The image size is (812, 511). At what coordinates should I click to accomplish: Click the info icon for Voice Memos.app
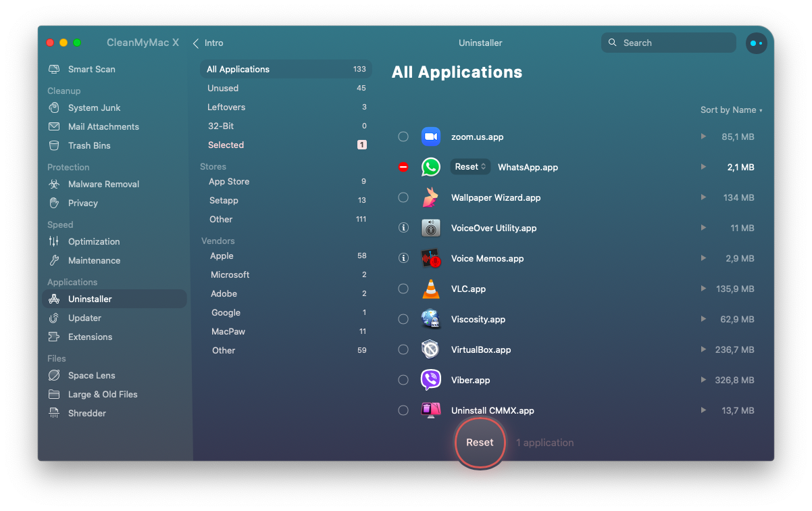point(403,258)
